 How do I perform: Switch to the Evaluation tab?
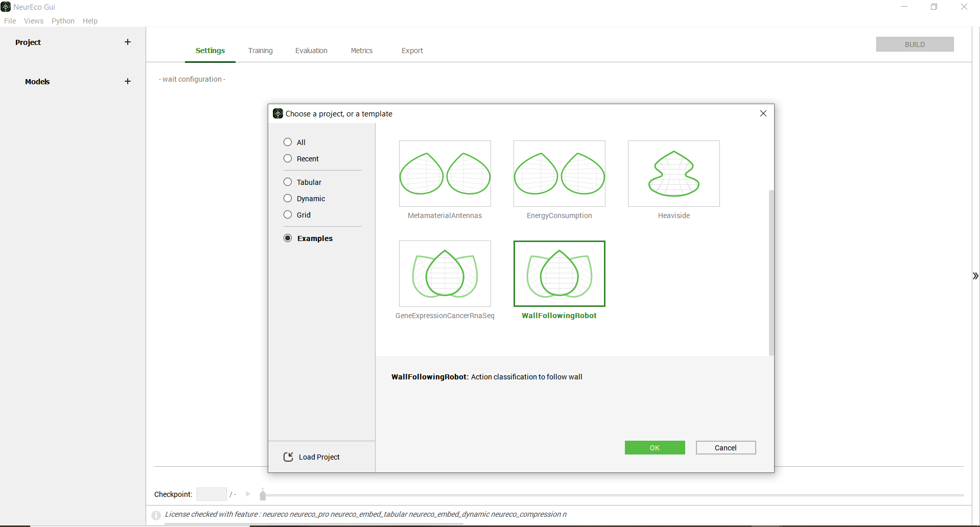(x=311, y=51)
